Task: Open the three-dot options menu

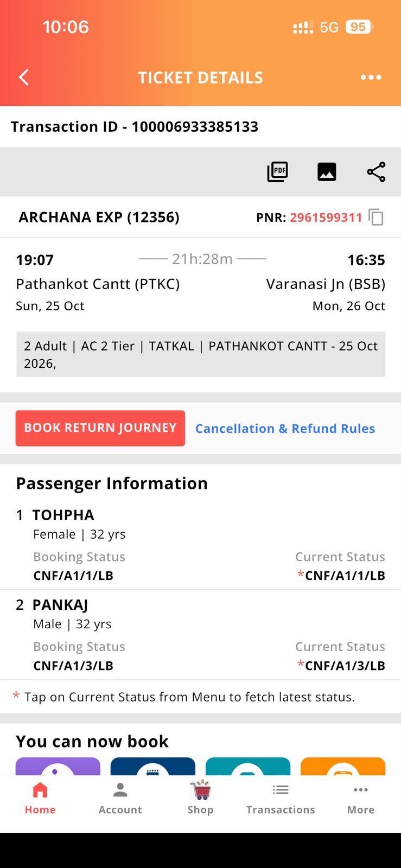Action: point(371,78)
